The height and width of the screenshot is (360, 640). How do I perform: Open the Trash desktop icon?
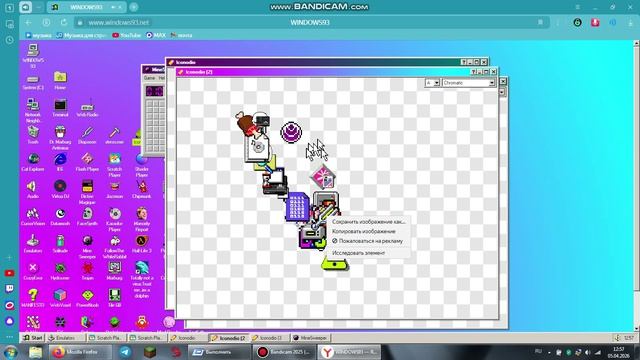[33, 135]
